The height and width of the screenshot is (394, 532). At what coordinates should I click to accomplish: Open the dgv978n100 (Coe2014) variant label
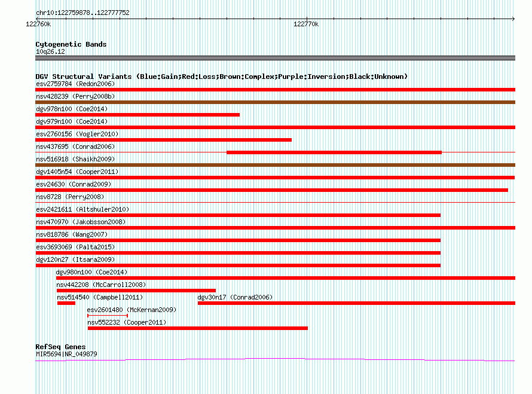click(72, 109)
